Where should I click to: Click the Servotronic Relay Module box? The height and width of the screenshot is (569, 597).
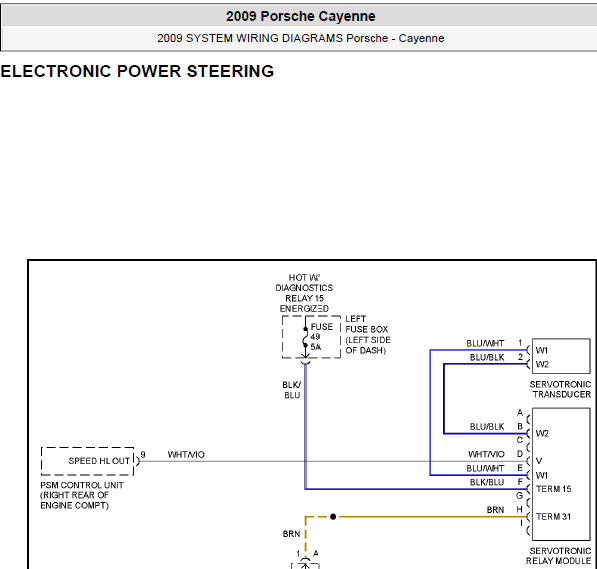pos(561,474)
